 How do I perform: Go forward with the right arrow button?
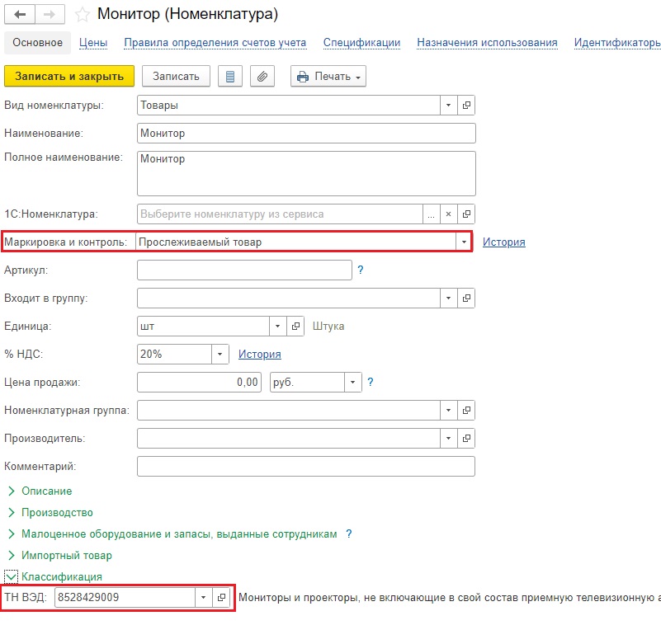point(50,15)
